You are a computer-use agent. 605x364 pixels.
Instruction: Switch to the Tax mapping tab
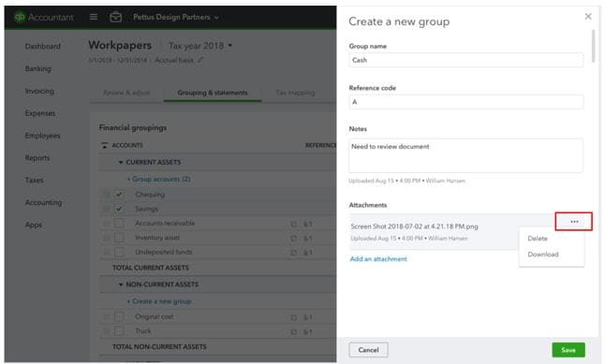pos(295,93)
